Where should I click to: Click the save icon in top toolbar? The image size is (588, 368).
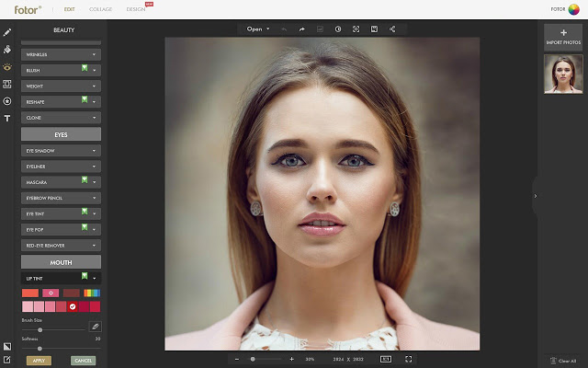point(374,29)
